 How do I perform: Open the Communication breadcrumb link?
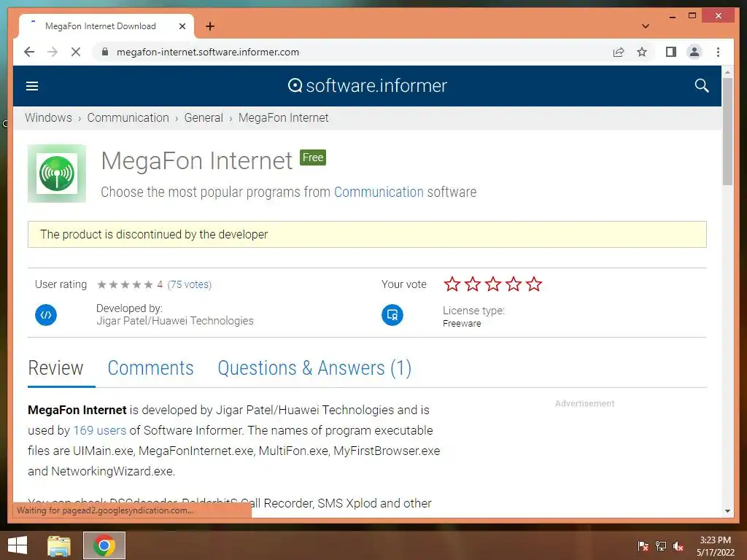coord(128,117)
